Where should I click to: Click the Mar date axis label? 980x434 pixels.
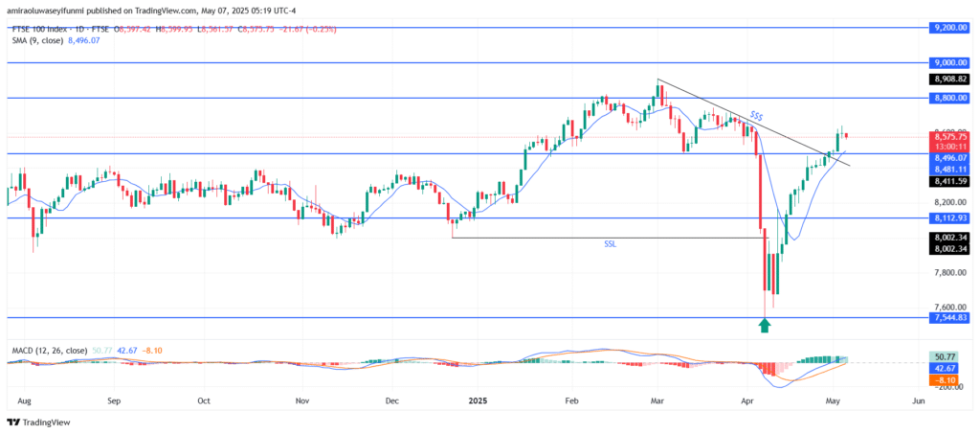(x=657, y=399)
